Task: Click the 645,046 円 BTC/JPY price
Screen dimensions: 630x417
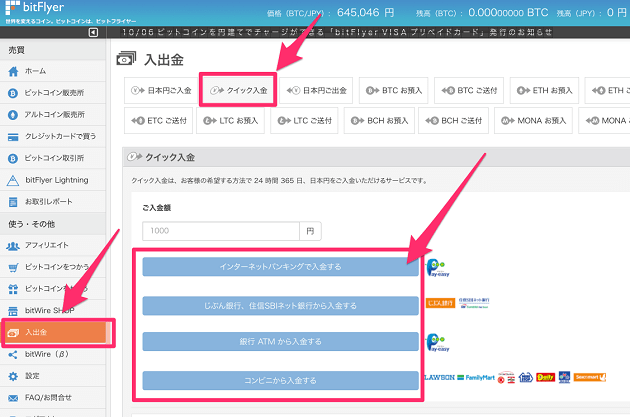Action: [x=365, y=12]
